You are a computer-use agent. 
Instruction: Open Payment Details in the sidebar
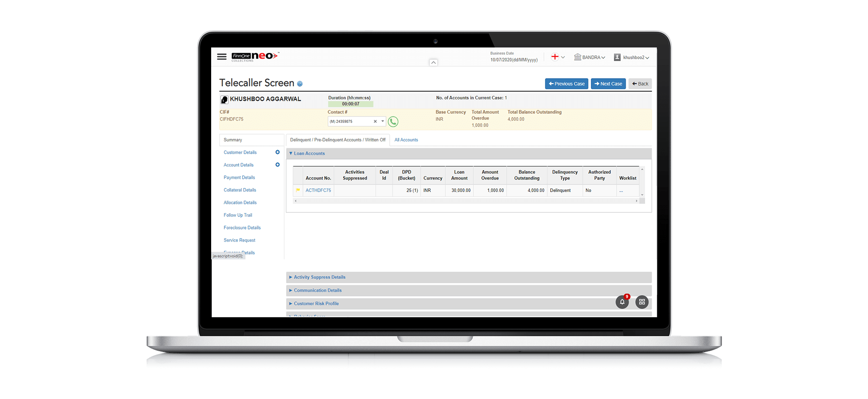pyautogui.click(x=239, y=178)
